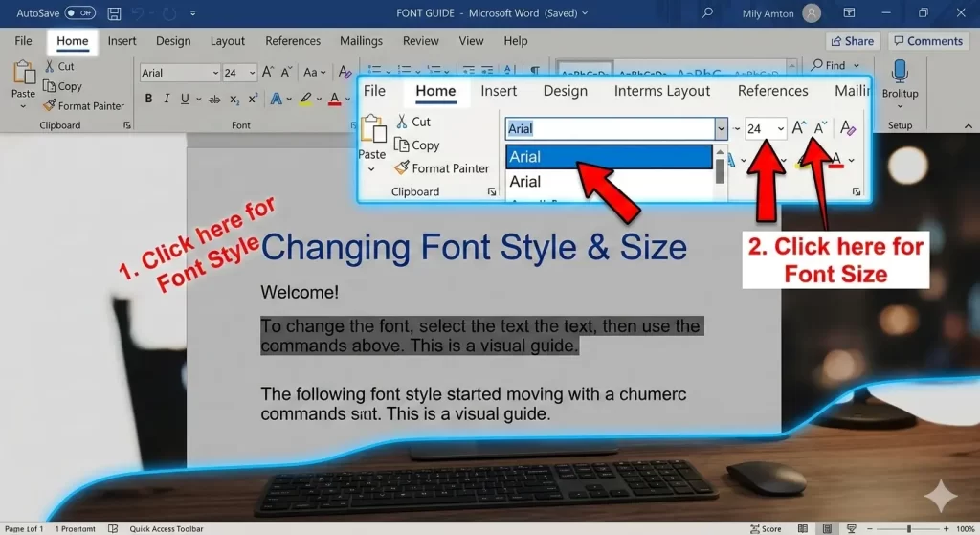The image size is (980, 535).
Task: Open the View tab
Action: (471, 40)
